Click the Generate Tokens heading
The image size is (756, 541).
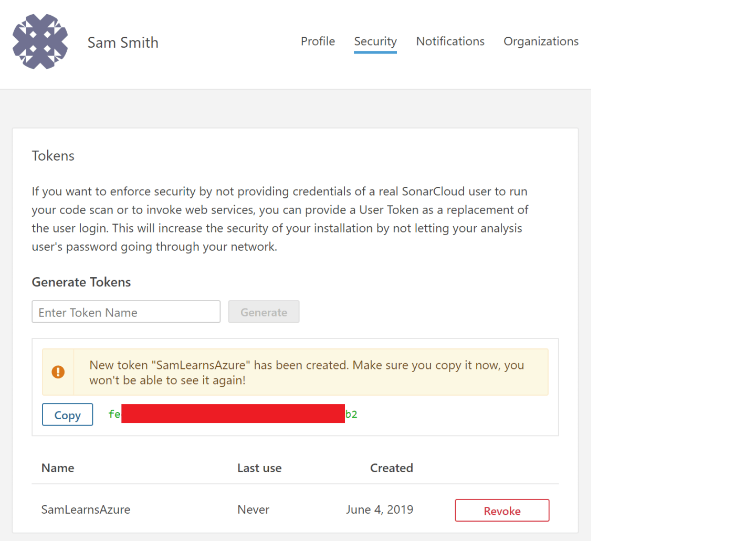[81, 282]
